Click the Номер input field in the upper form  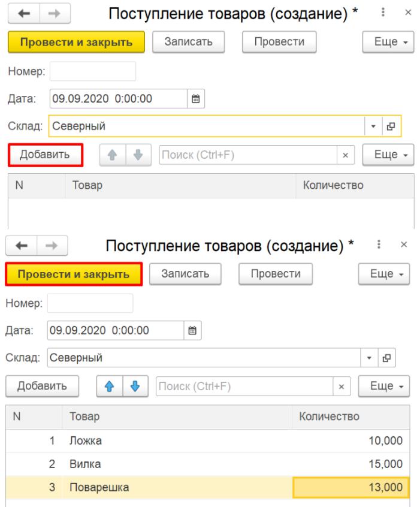click(93, 71)
